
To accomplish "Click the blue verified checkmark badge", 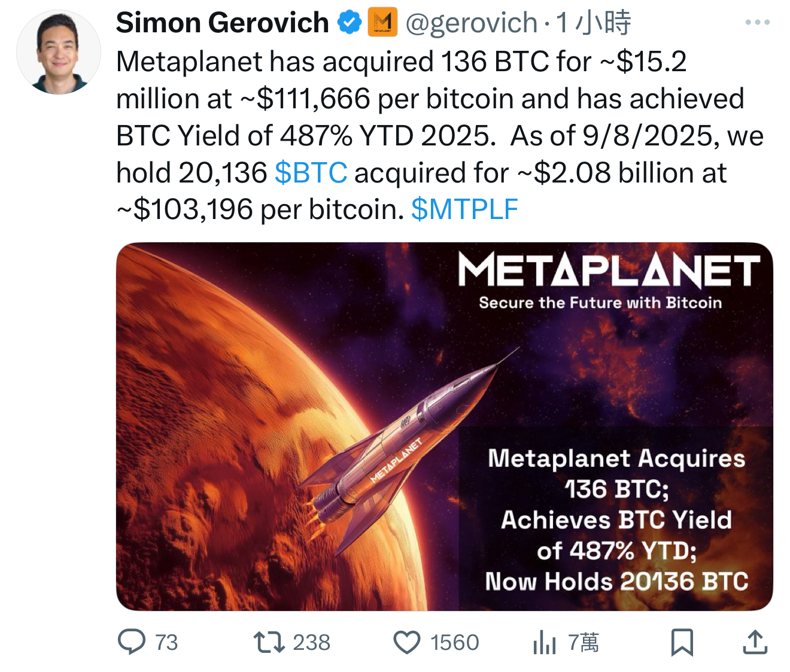I will [350, 23].
